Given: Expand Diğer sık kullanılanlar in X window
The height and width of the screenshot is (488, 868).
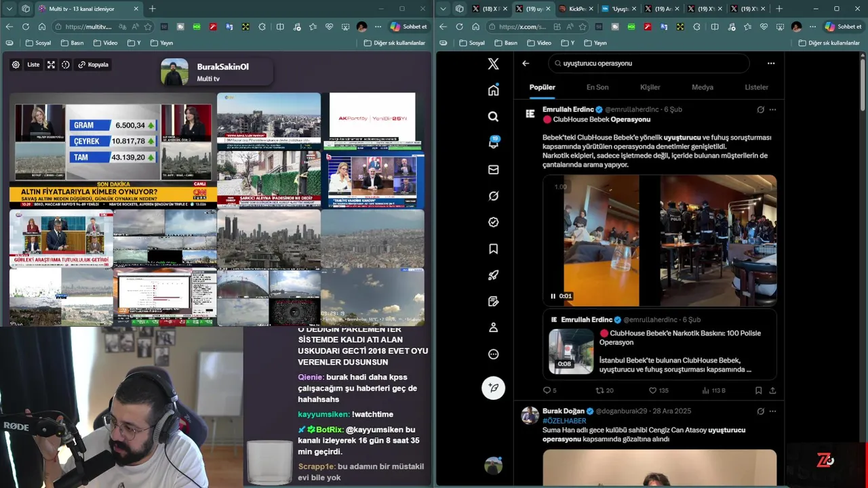Looking at the screenshot, I should pos(829,43).
